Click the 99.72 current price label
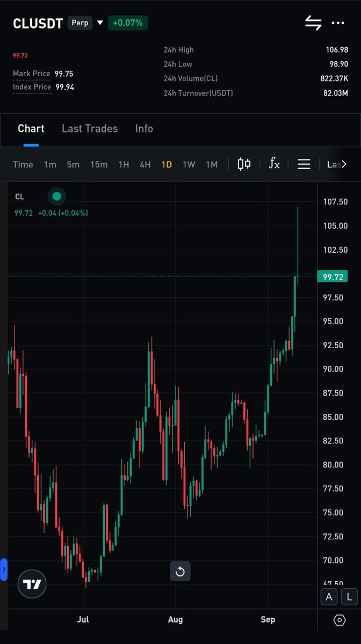 333,276
